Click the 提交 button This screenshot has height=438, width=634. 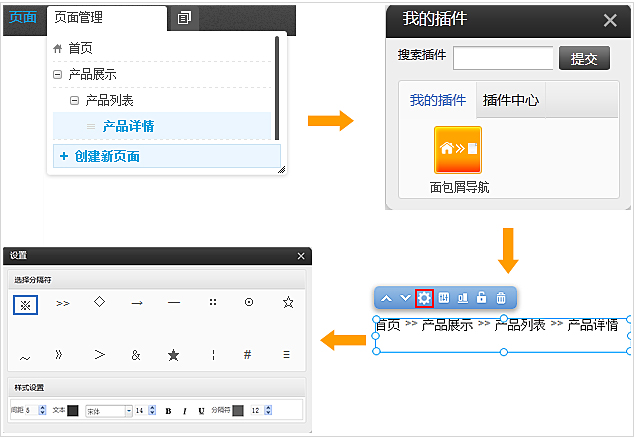584,59
